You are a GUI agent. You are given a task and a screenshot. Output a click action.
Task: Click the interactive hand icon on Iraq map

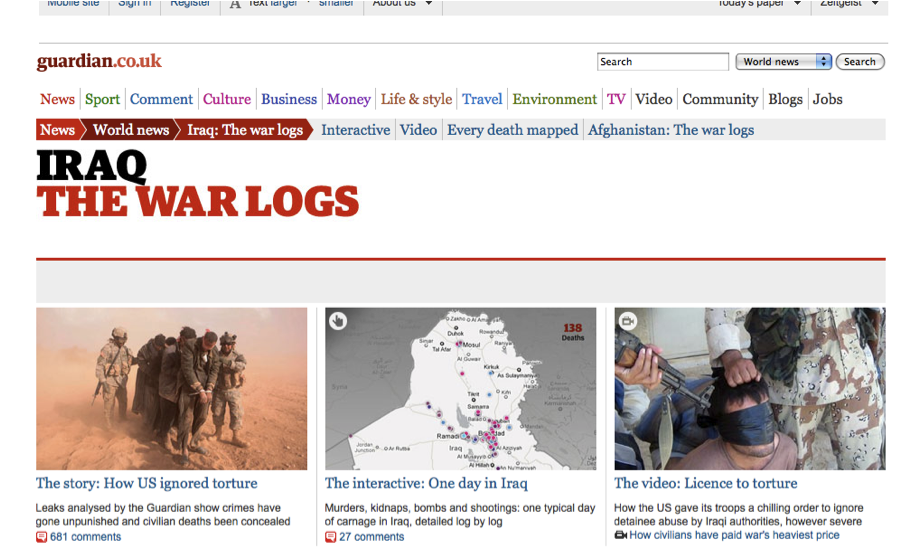(338, 320)
